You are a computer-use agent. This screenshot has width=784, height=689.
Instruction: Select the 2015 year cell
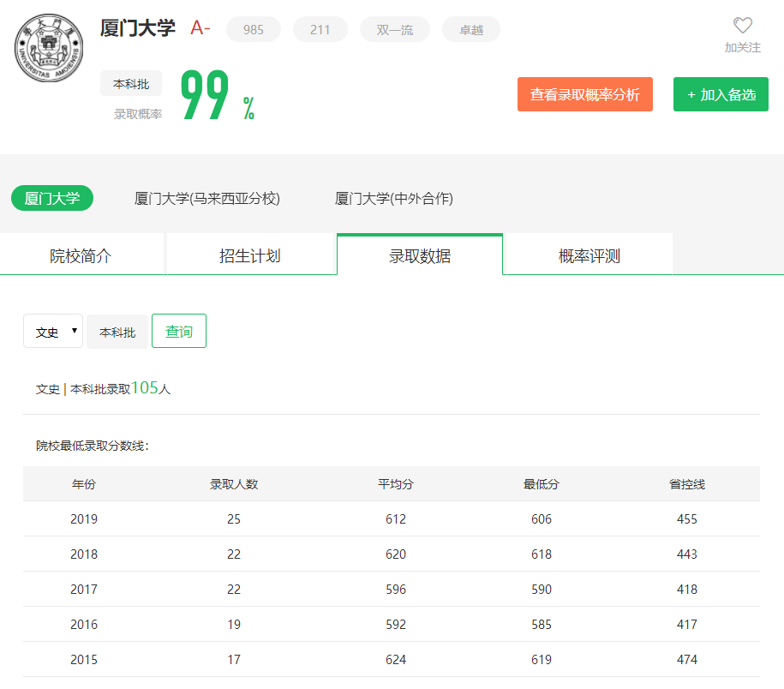tap(84, 660)
